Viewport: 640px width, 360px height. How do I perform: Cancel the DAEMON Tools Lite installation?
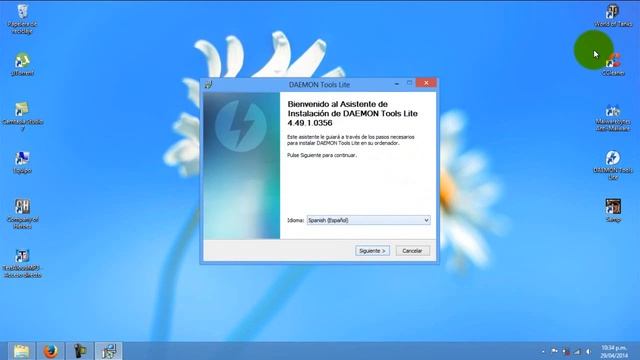coord(412,251)
